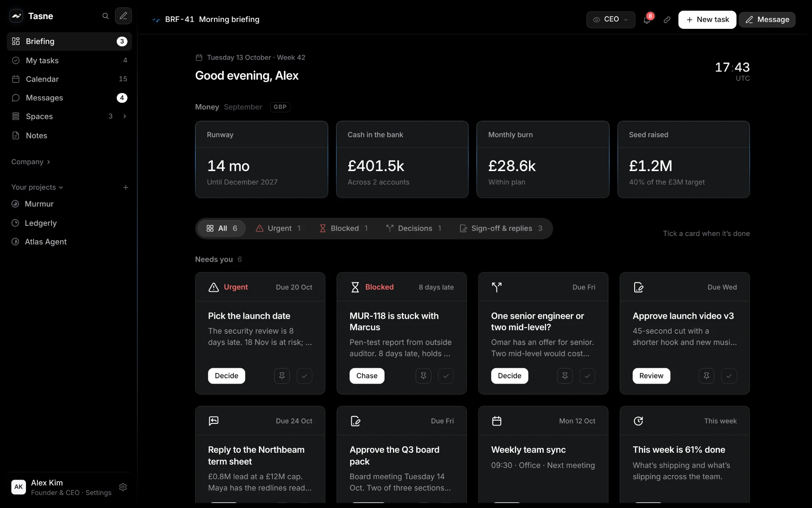Click the New task button
Viewport: 812px width, 508px height.
[707, 20]
